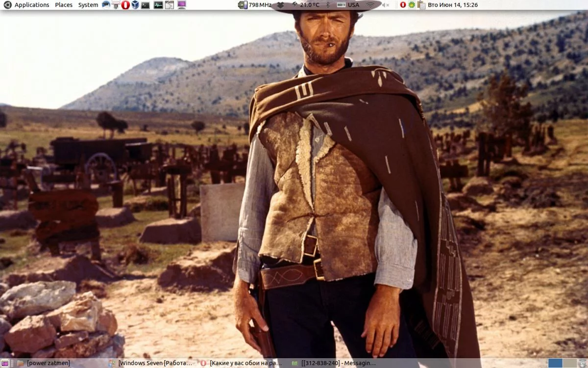Toggle show desktop button in bottom panel
Viewport: 588px width, 368px height.
coord(5,363)
